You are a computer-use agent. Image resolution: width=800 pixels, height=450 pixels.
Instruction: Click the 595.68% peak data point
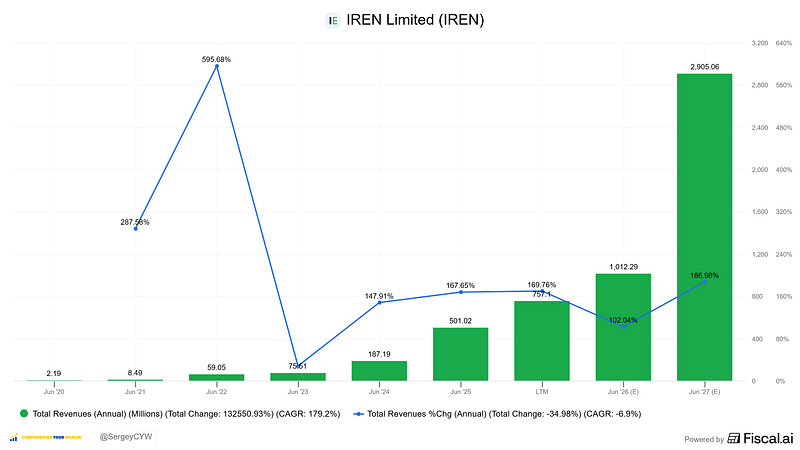click(217, 66)
